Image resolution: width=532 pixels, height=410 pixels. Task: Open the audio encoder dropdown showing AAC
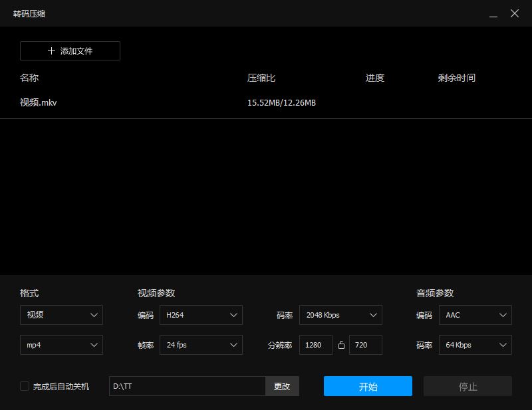click(475, 315)
